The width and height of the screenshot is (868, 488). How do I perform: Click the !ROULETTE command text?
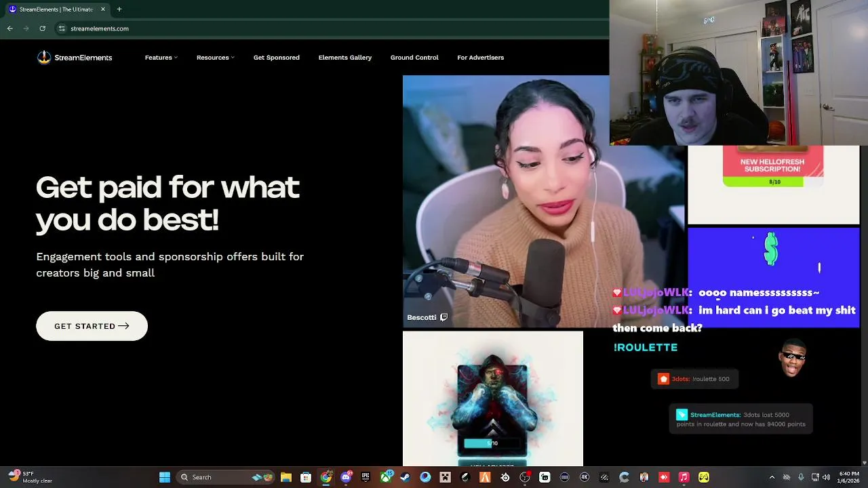(x=646, y=347)
